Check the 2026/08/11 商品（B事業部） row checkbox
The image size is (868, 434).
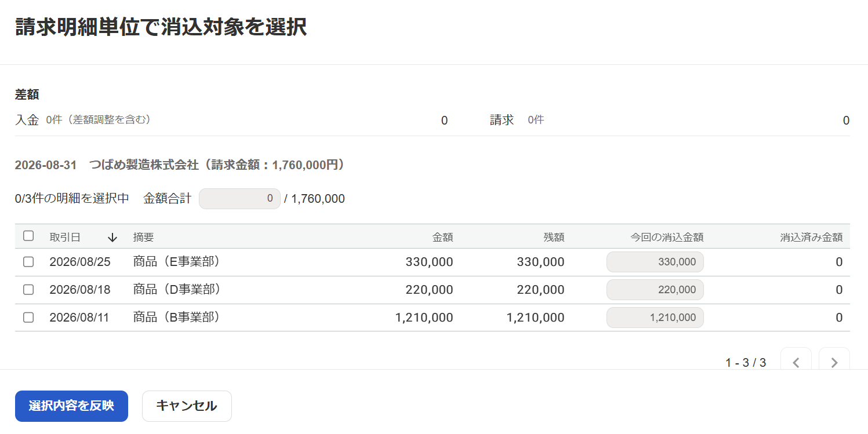click(28, 318)
